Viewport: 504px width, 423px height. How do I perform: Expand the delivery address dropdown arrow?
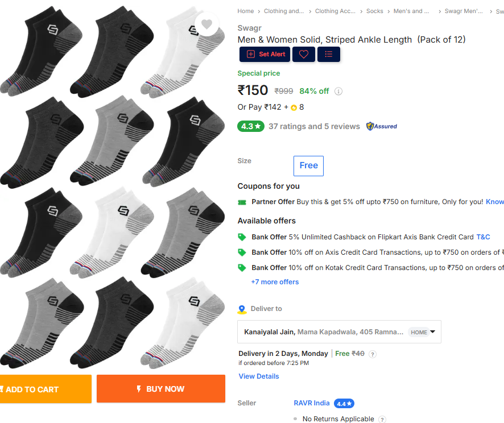tap(433, 332)
